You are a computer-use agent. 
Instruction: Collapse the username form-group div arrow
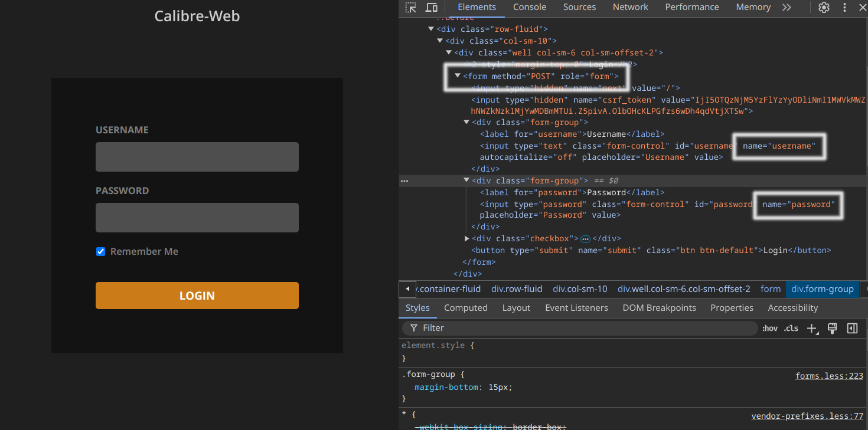click(466, 122)
